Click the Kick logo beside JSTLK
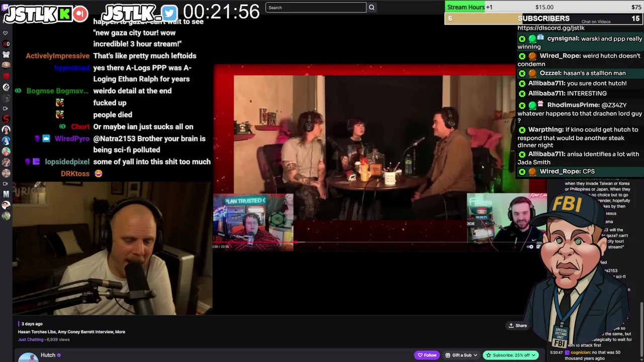Image resolution: width=644 pixels, height=362 pixels. tap(64, 14)
